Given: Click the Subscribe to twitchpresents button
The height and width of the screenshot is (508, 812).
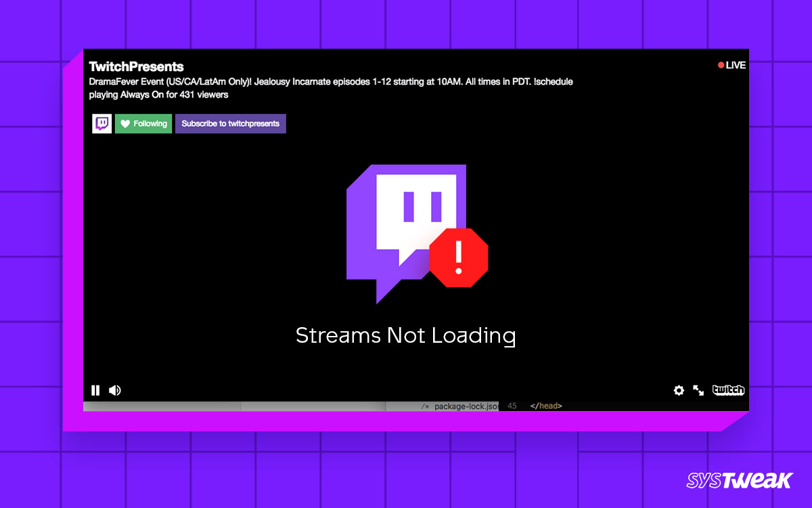Looking at the screenshot, I should coord(230,123).
